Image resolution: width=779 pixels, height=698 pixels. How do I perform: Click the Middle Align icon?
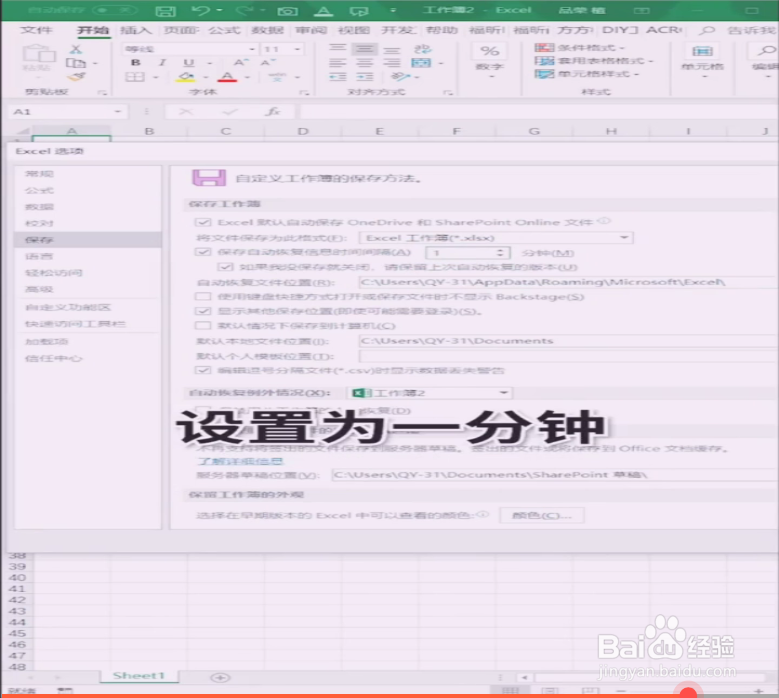tap(365, 49)
